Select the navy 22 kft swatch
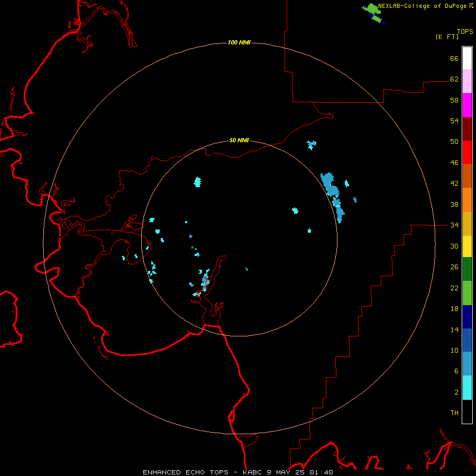The width and height of the screenshot is (476, 476). click(467, 317)
